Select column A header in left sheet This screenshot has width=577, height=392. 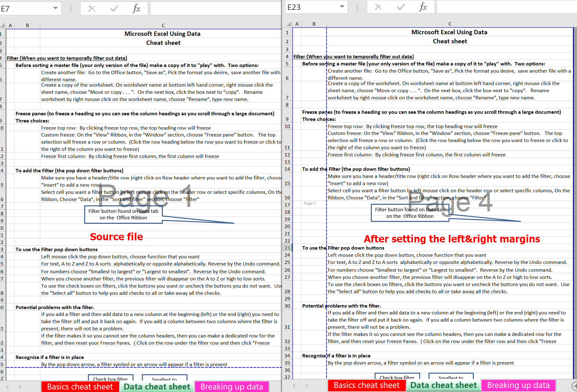[10, 25]
